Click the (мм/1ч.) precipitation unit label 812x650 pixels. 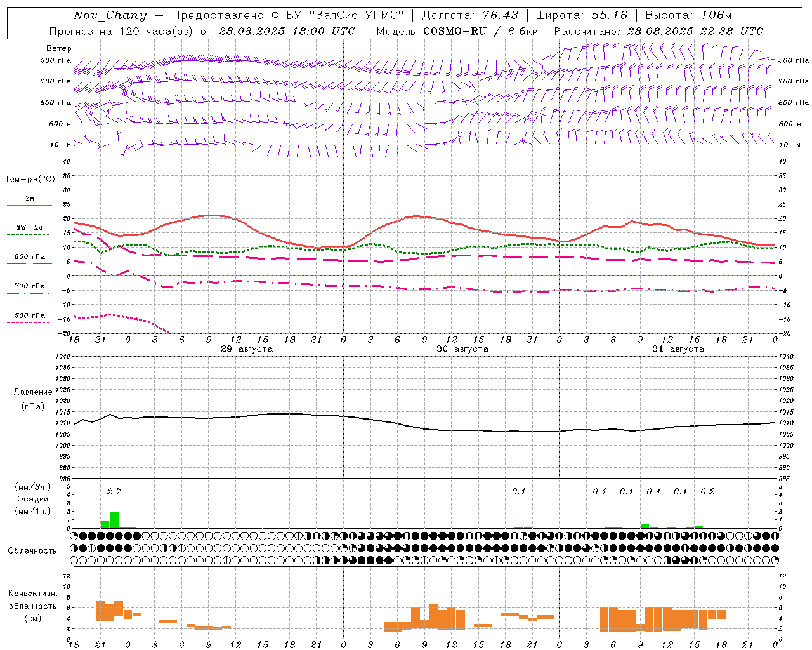click(33, 511)
